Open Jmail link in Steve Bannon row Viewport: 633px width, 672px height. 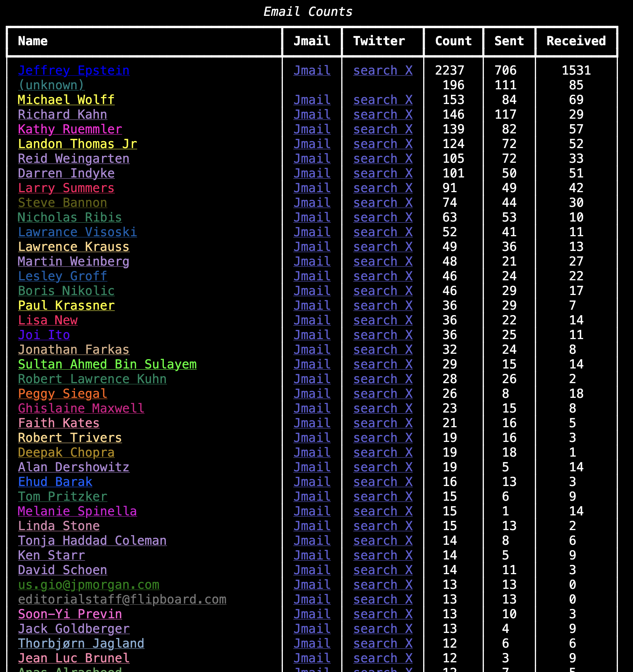tap(312, 203)
